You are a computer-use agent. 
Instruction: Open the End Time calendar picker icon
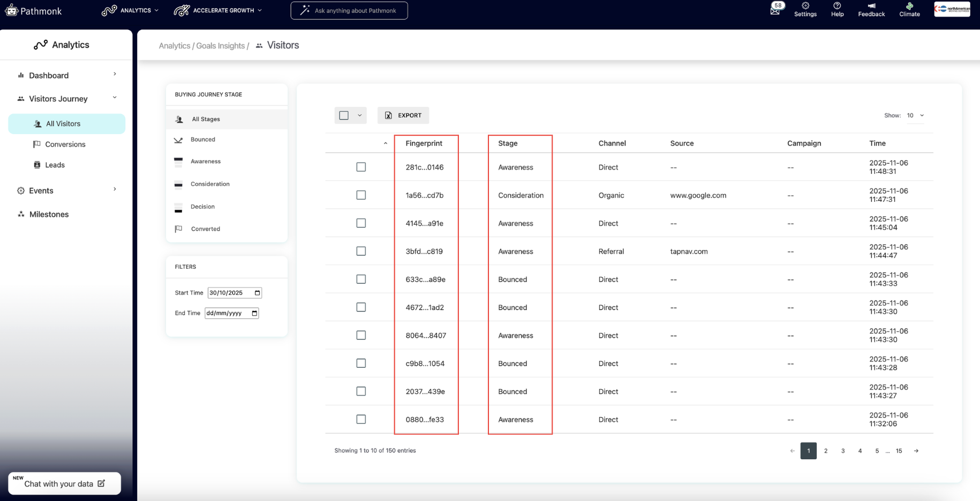[254, 313]
